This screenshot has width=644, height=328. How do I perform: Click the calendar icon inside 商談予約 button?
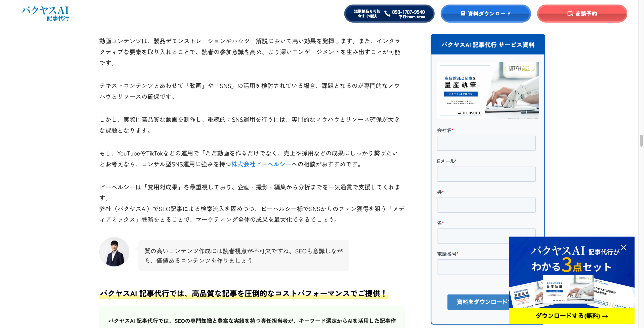(x=571, y=14)
